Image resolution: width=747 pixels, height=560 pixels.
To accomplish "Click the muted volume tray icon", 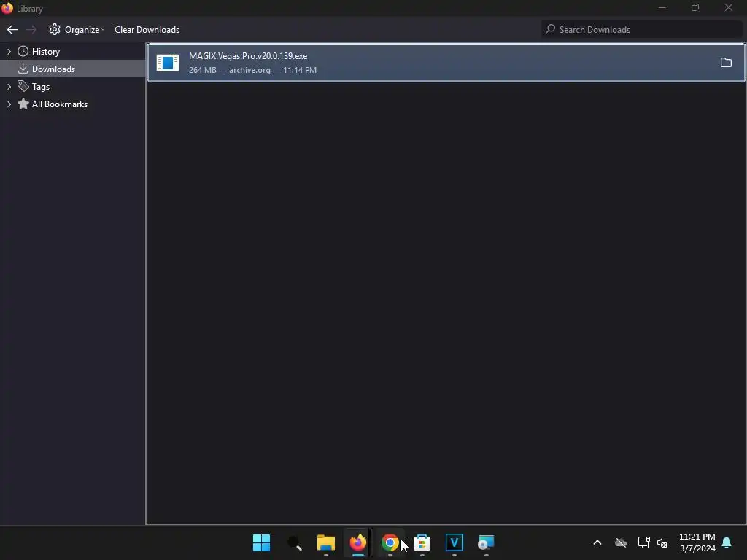I will click(662, 542).
